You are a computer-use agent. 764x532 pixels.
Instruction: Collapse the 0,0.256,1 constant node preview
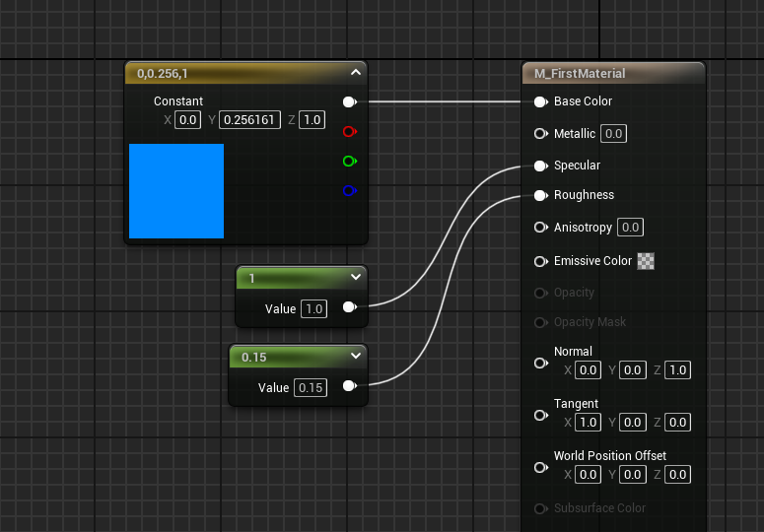[356, 73]
